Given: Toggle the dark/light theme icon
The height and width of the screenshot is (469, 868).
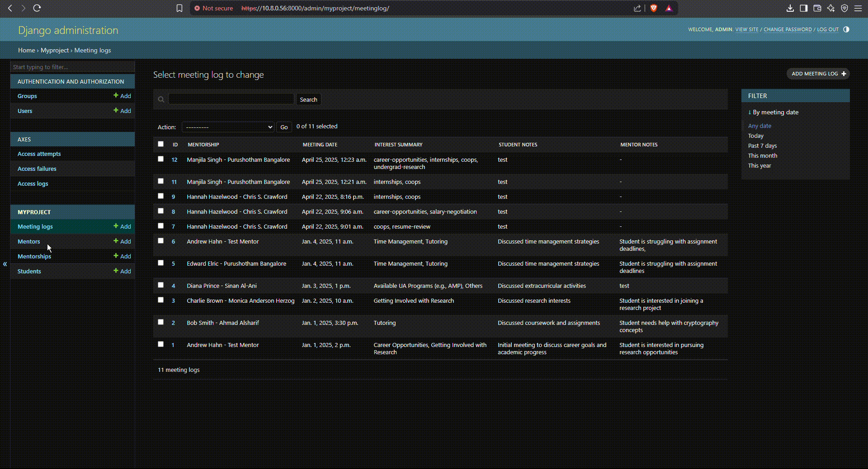Looking at the screenshot, I should tap(846, 29).
